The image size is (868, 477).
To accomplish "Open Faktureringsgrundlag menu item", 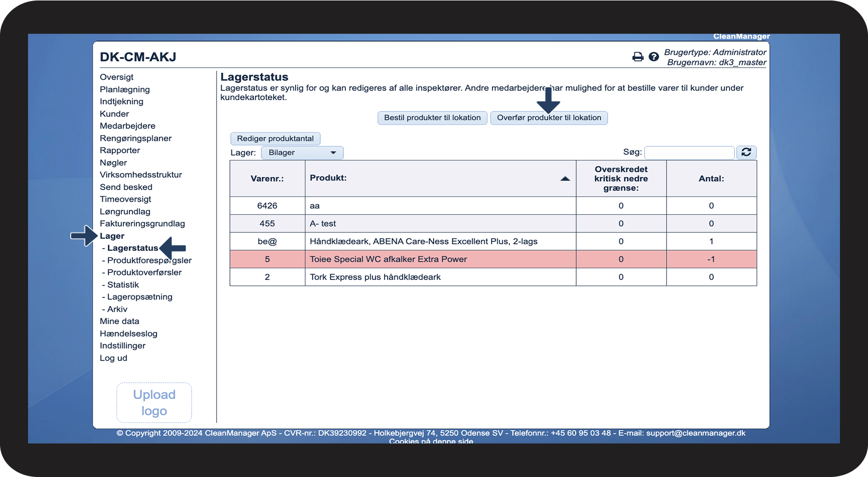I will 142,224.
